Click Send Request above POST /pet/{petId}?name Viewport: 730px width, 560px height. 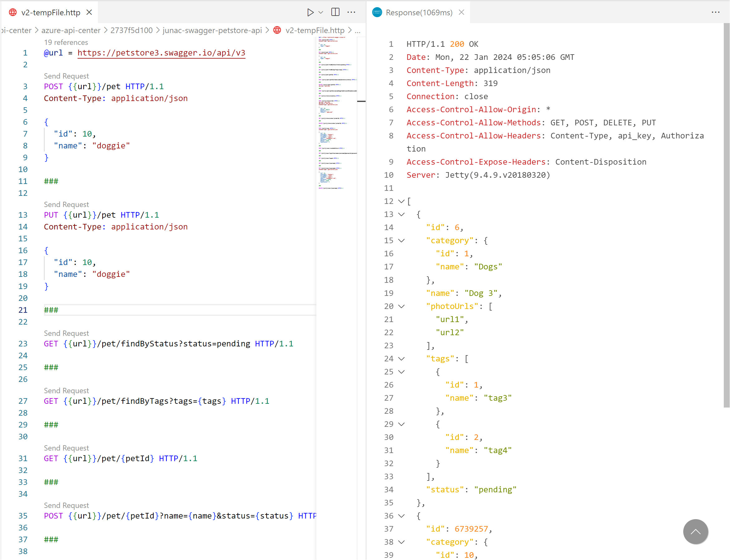click(66, 505)
